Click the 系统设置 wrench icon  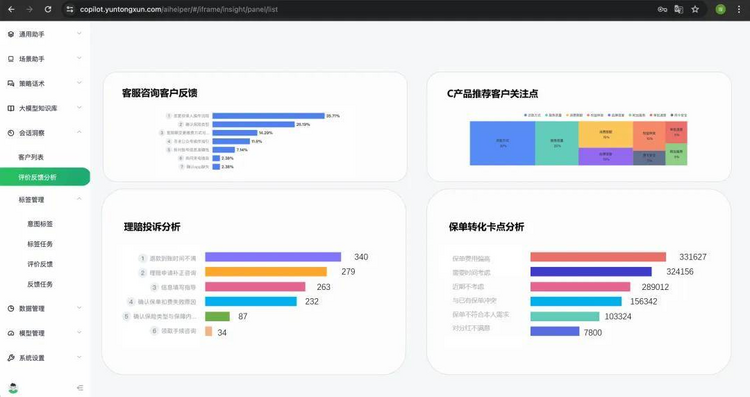click(x=11, y=358)
